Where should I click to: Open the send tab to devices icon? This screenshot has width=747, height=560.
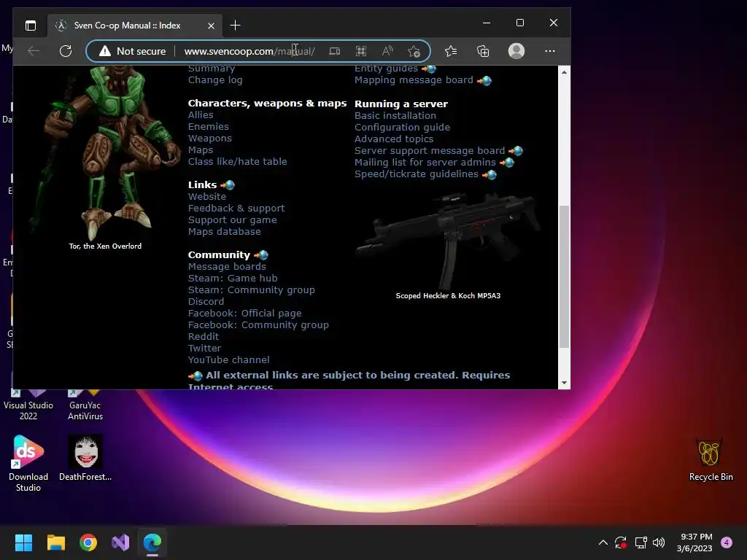click(335, 51)
